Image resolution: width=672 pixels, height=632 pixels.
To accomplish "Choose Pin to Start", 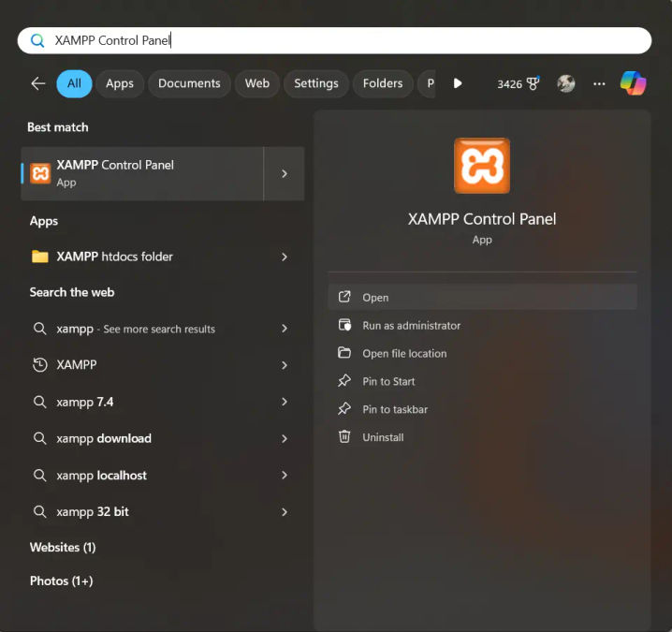I will coord(483,381).
